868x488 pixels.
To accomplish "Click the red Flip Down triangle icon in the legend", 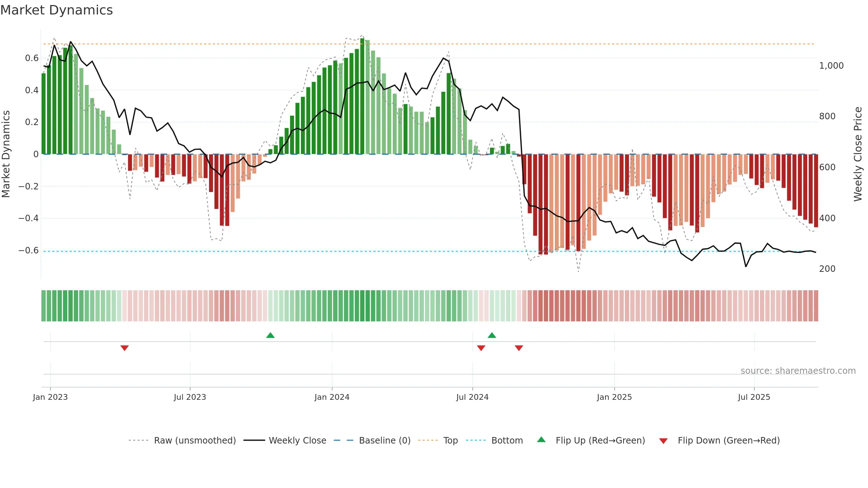I will (x=663, y=441).
